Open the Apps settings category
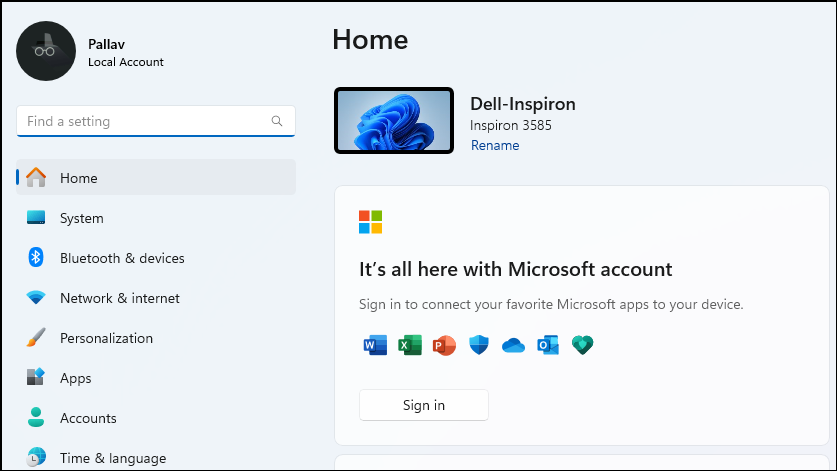 point(156,378)
